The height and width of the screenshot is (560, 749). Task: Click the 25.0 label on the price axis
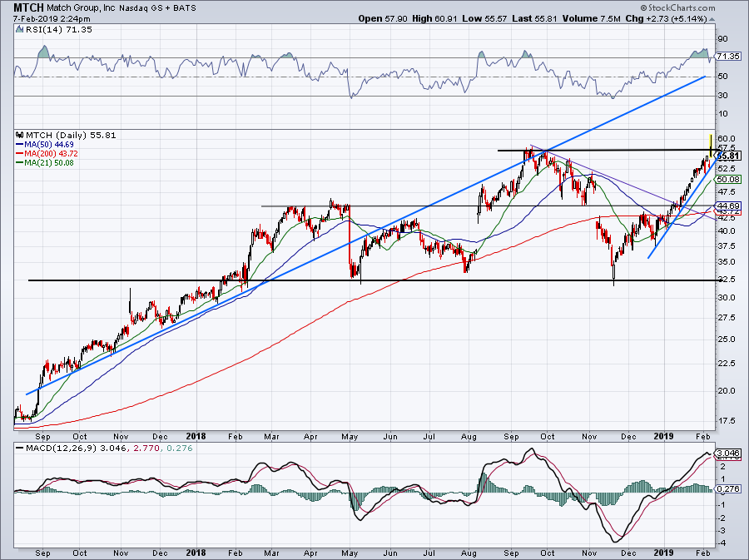(x=726, y=339)
